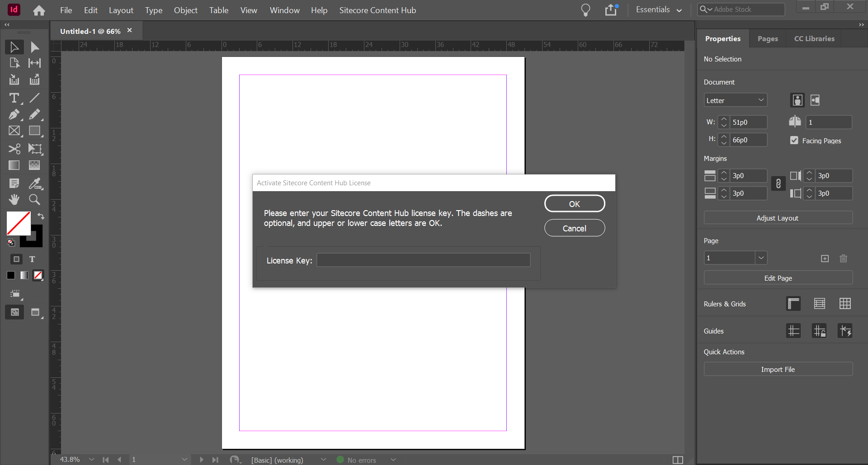Select the Hand tool

coord(14,199)
